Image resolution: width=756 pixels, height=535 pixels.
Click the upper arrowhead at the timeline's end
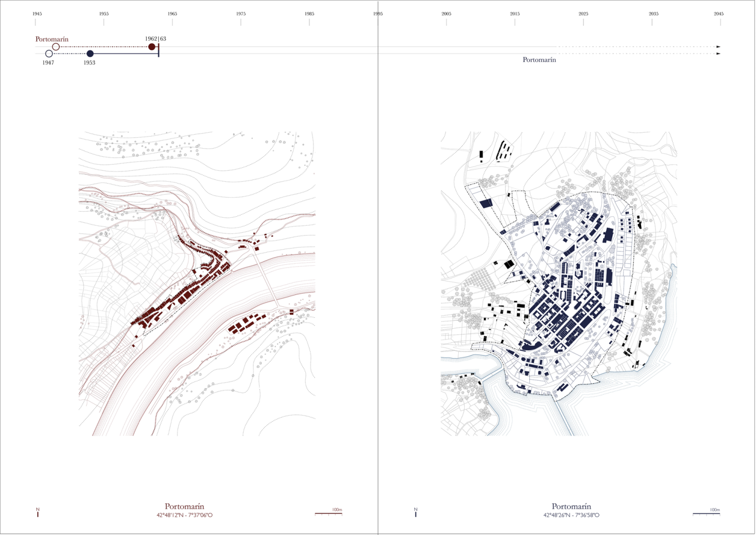(718, 47)
